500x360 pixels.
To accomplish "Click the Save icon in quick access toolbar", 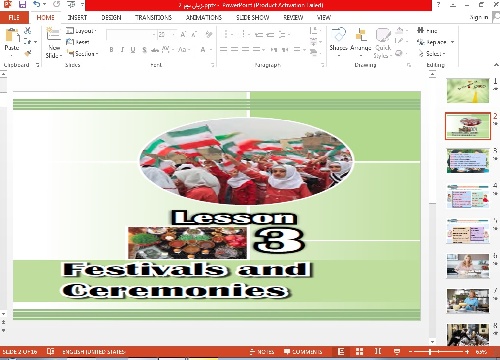I will click(22, 5).
